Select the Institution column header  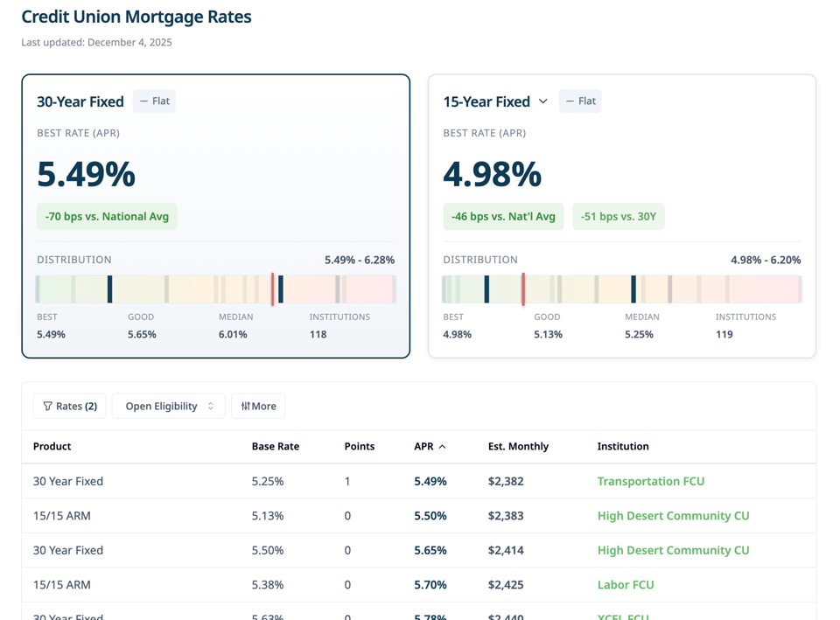pos(622,446)
